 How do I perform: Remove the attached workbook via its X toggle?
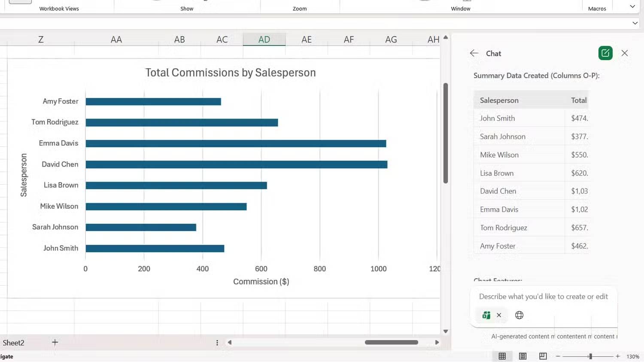coord(498,315)
